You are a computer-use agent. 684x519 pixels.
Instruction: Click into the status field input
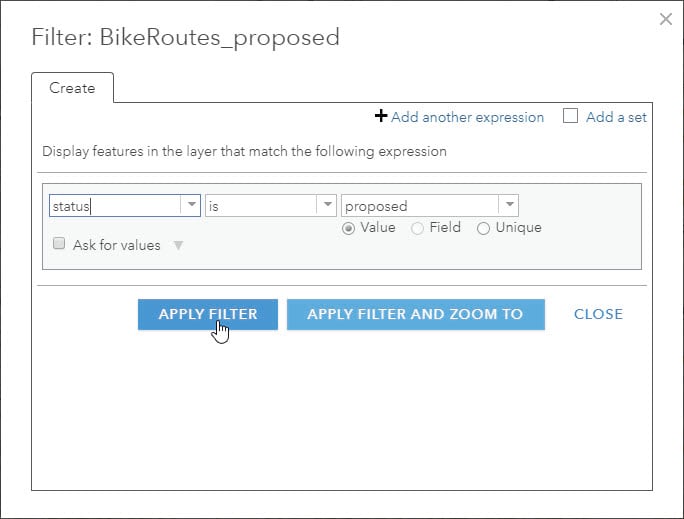pyautogui.click(x=115, y=205)
